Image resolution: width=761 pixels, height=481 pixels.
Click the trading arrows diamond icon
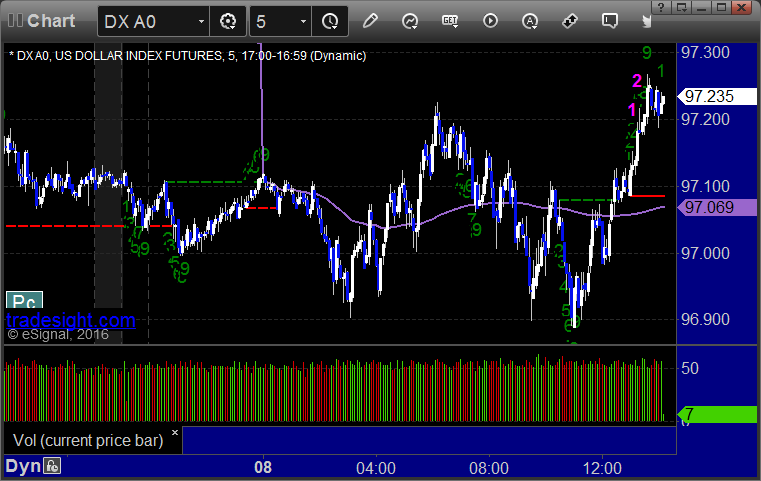point(570,21)
